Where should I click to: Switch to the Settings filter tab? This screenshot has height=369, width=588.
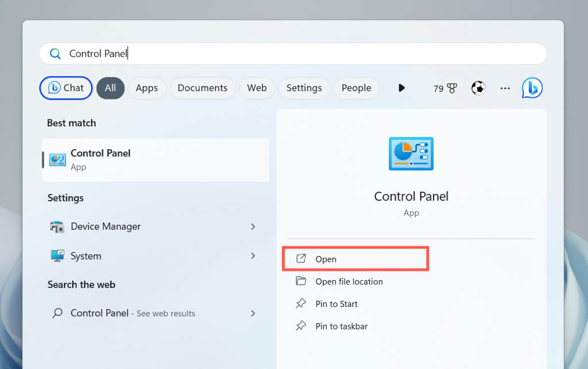coord(304,88)
